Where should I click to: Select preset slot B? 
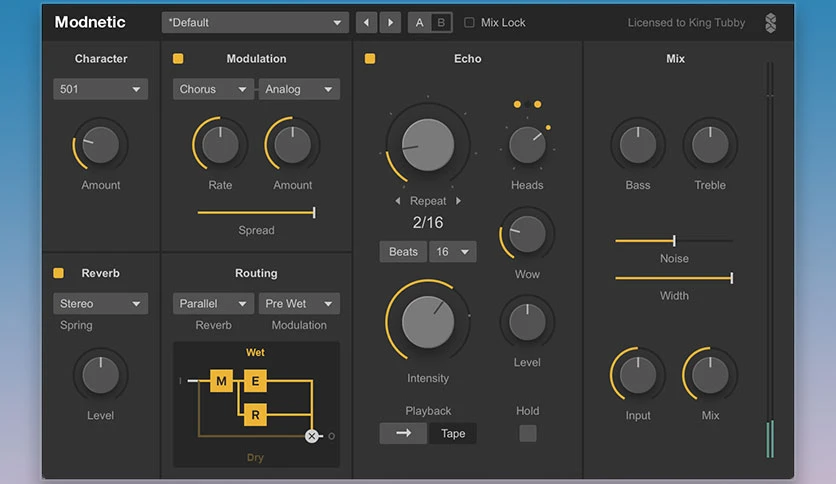(441, 22)
